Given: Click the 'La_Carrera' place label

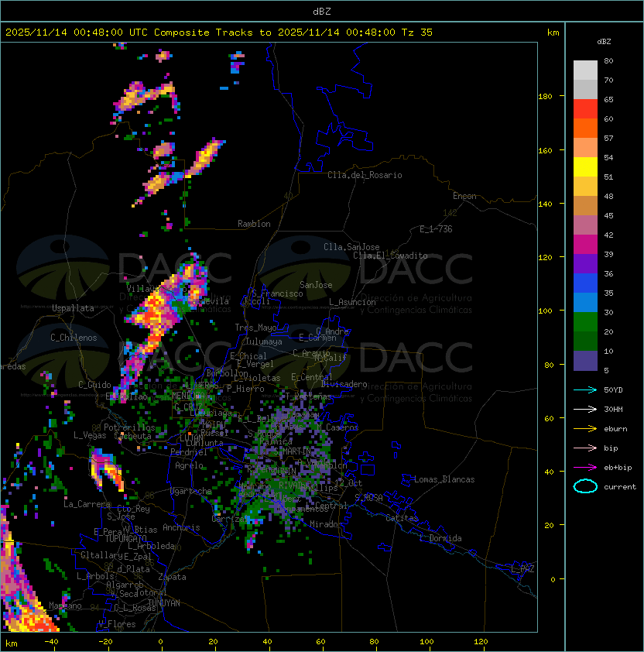Looking at the screenshot, I should [x=87, y=504].
